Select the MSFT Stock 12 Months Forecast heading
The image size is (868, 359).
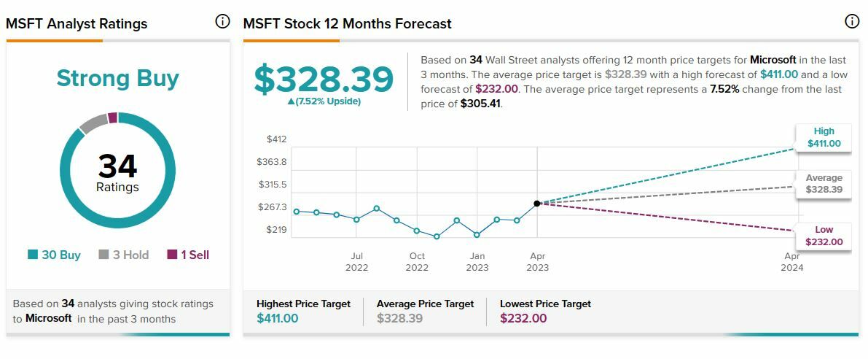(348, 24)
